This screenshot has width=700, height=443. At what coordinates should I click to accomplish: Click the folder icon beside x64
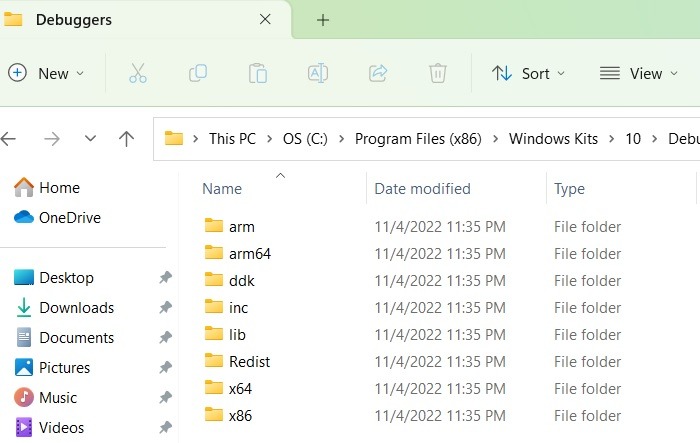coord(214,388)
